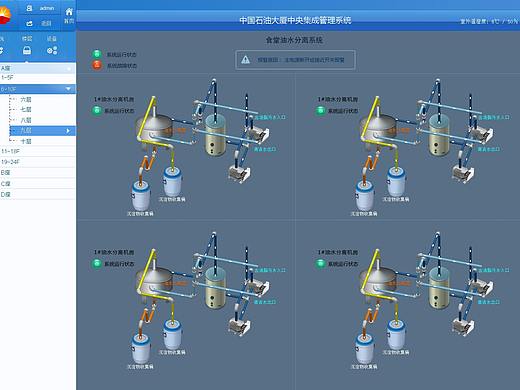Click the alarm reason message box
This screenshot has height=390, width=520.
coord(295,60)
